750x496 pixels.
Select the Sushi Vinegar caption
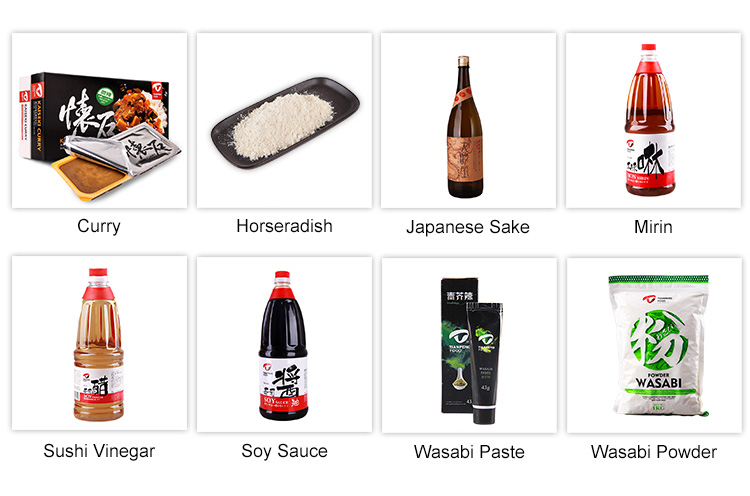tap(99, 451)
